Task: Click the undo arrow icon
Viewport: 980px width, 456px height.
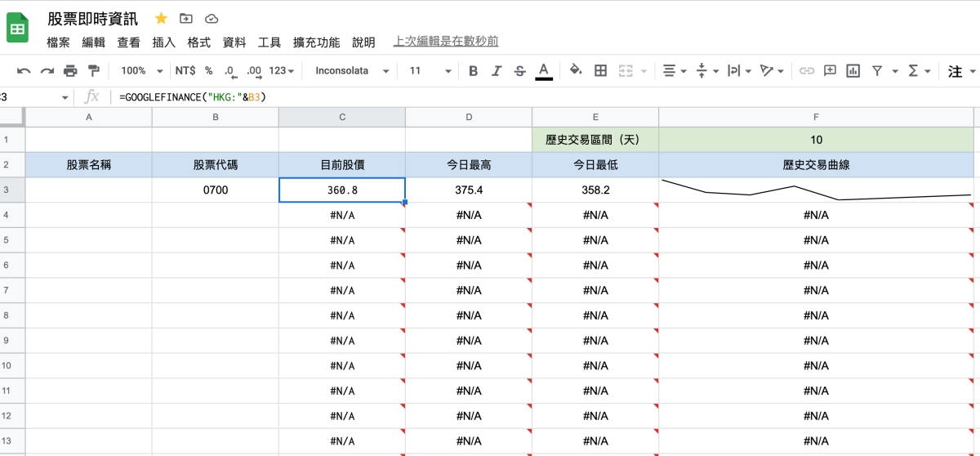Action: [x=24, y=71]
